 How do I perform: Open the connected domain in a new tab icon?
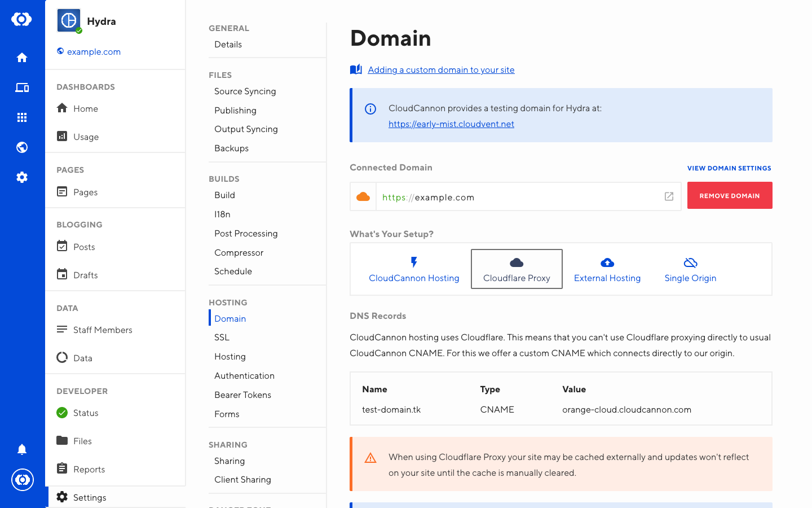click(669, 196)
